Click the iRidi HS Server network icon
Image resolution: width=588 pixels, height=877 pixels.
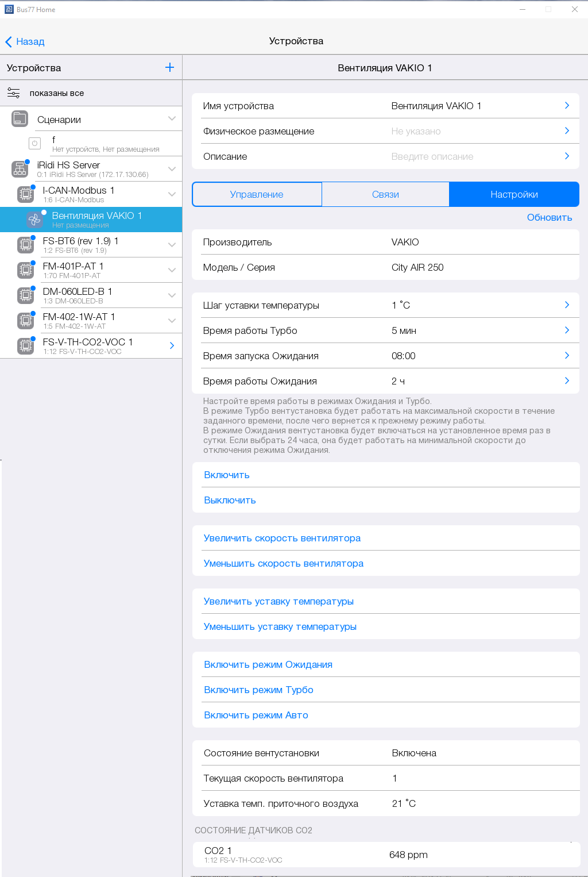coord(20,169)
